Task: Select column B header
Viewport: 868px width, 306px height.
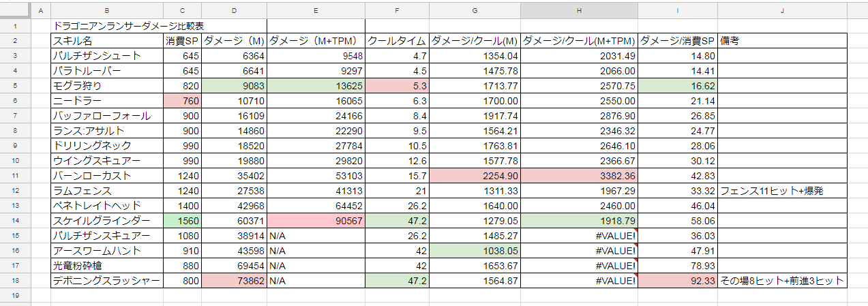Action: pyautogui.click(x=107, y=10)
